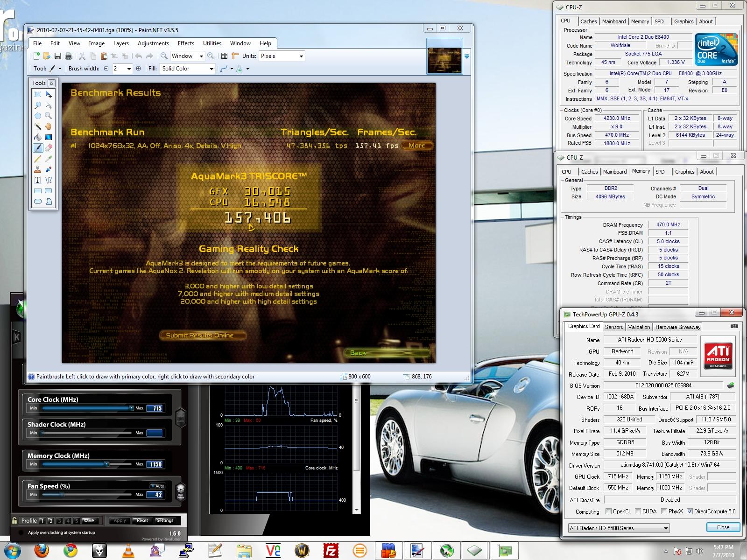Open the Validation tab in GPU-Z

coord(639,327)
